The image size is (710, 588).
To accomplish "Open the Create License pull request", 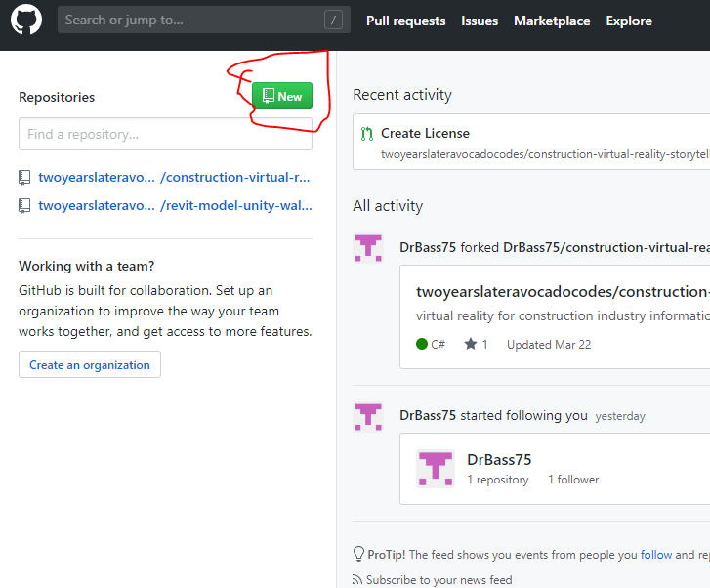I will (425, 133).
